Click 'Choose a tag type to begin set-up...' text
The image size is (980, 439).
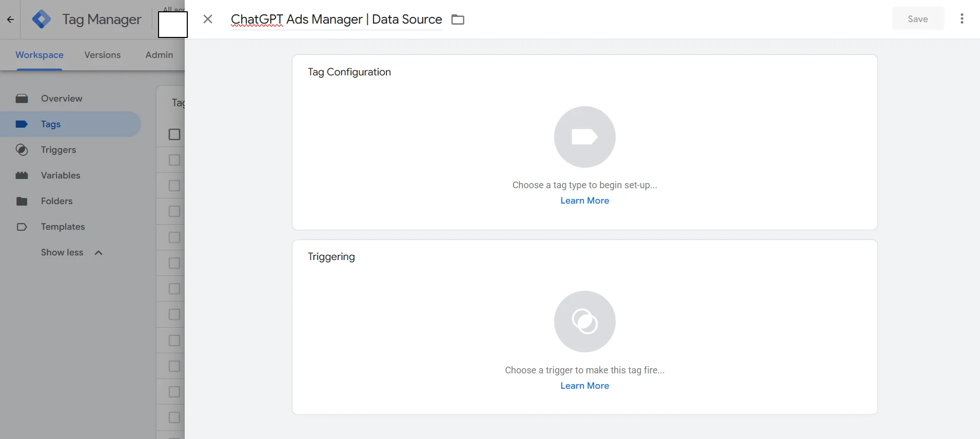pyautogui.click(x=585, y=185)
